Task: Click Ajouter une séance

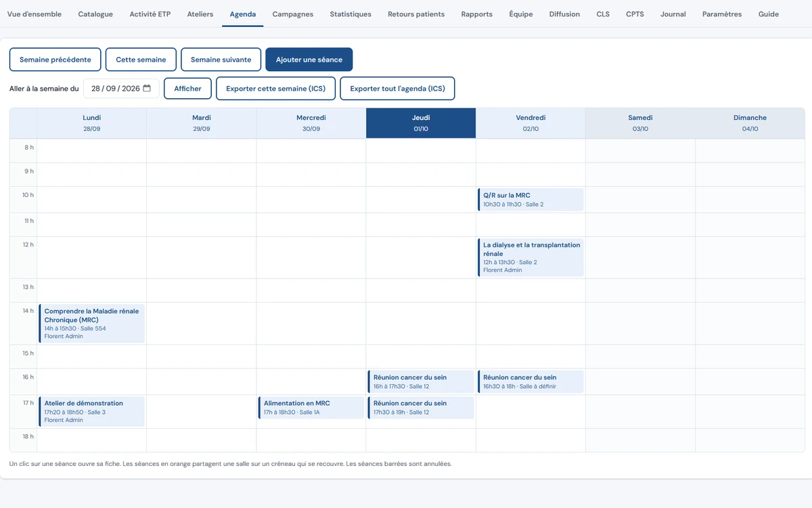Action: click(309, 60)
